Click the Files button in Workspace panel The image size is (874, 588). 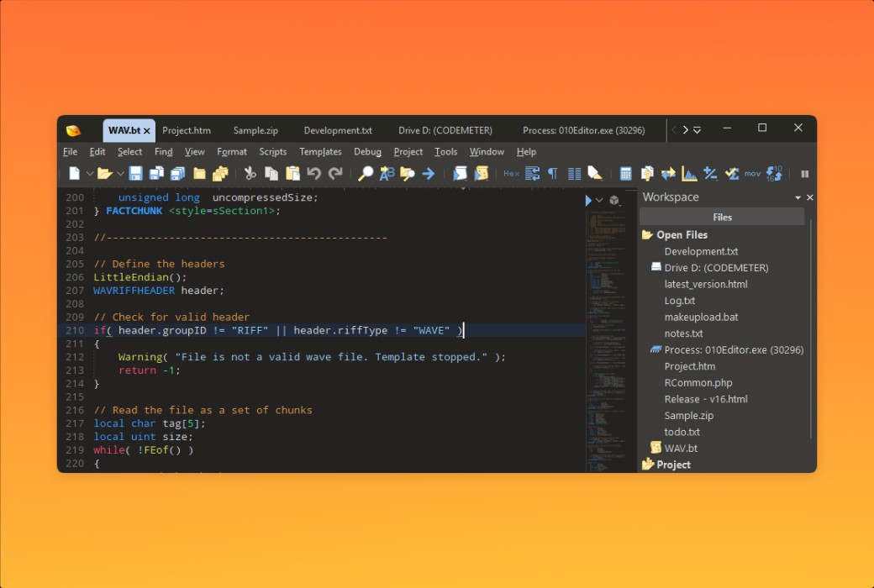[721, 217]
